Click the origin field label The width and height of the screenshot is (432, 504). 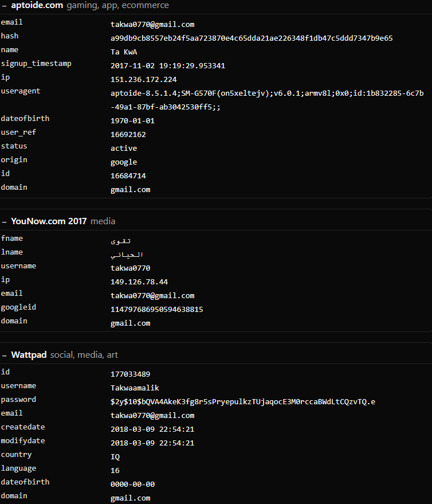pos(14,160)
